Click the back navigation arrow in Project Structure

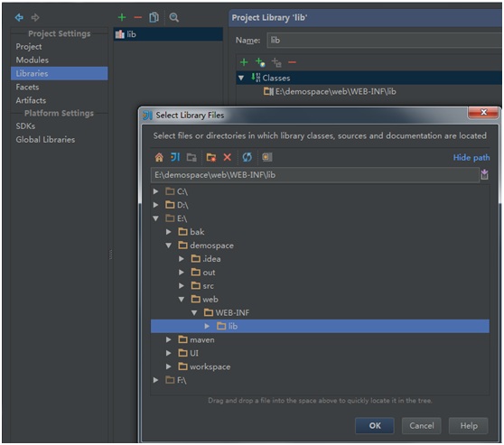pos(19,17)
